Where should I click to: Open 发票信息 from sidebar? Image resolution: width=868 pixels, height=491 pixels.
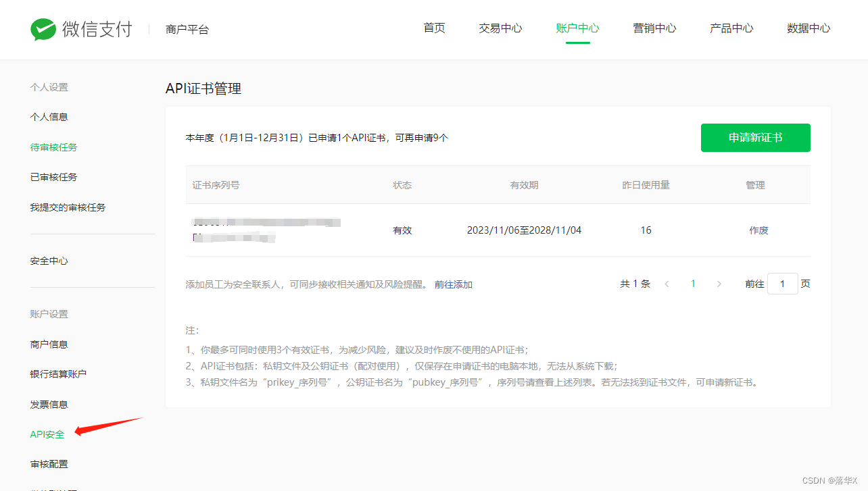pyautogui.click(x=49, y=404)
